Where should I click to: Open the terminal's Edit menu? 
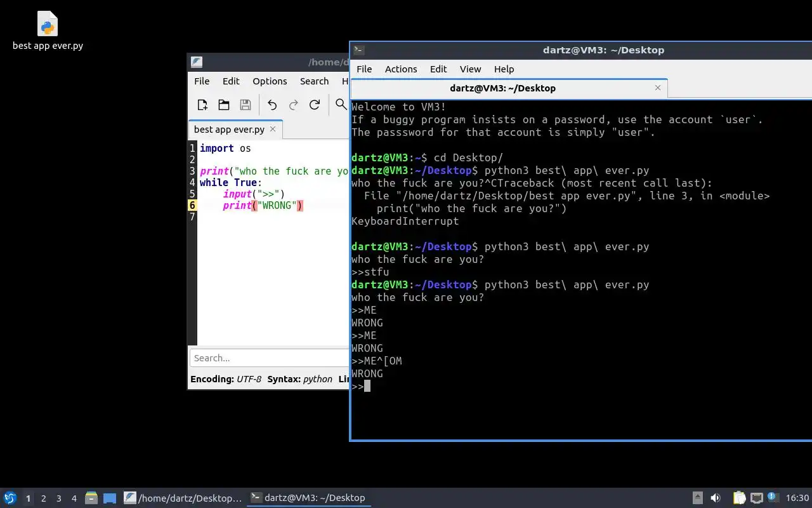[438, 69]
